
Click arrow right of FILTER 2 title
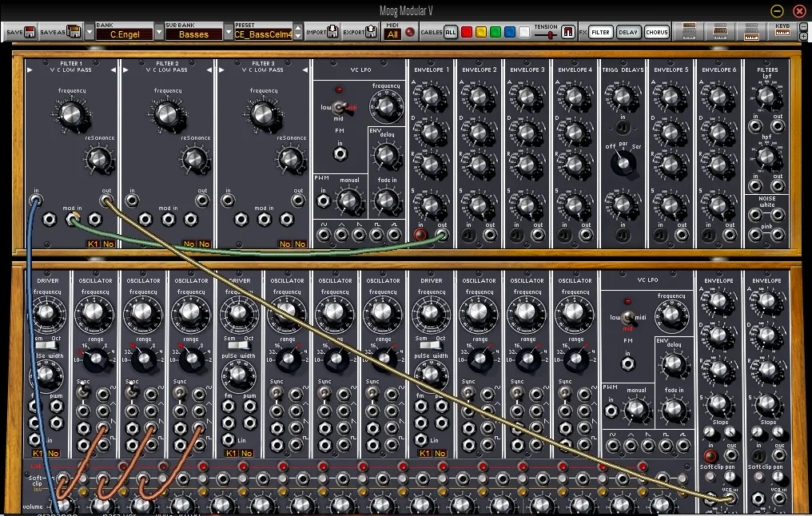(209, 69)
